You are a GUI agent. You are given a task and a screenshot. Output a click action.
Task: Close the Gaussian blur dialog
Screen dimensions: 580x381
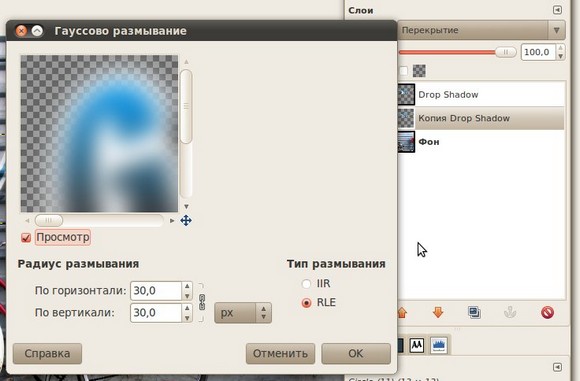pyautogui.click(x=21, y=31)
